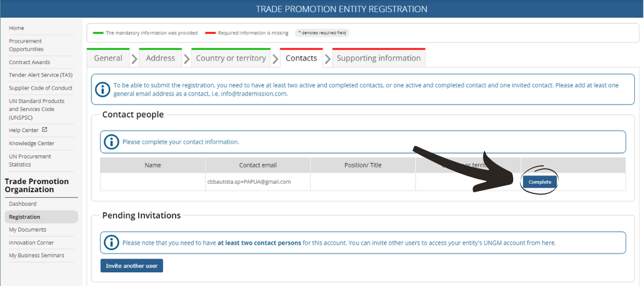This screenshot has width=644, height=286.
Task: Click the contact email table cell
Action: (x=258, y=182)
